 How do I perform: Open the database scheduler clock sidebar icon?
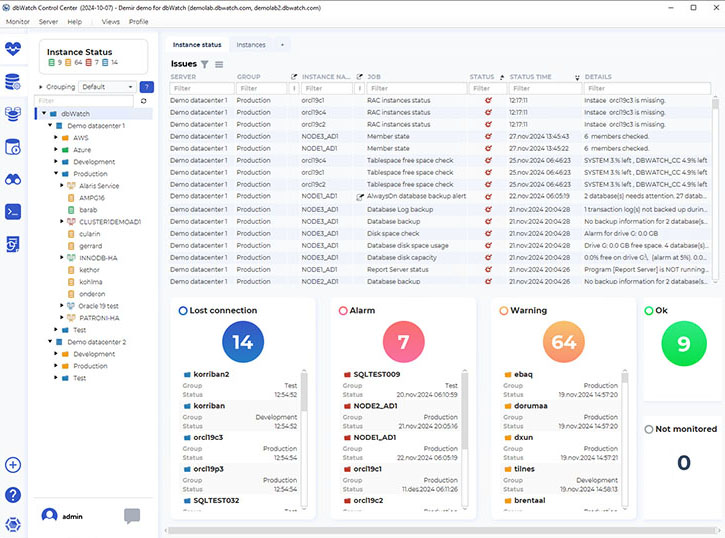pyautogui.click(x=13, y=147)
